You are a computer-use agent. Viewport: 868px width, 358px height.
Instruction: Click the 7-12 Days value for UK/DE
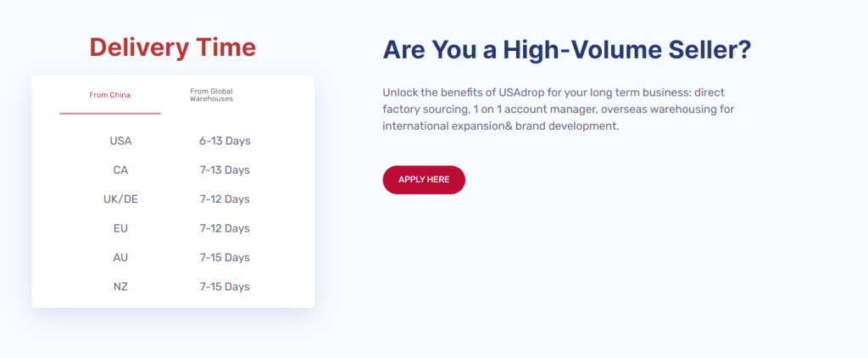click(225, 199)
